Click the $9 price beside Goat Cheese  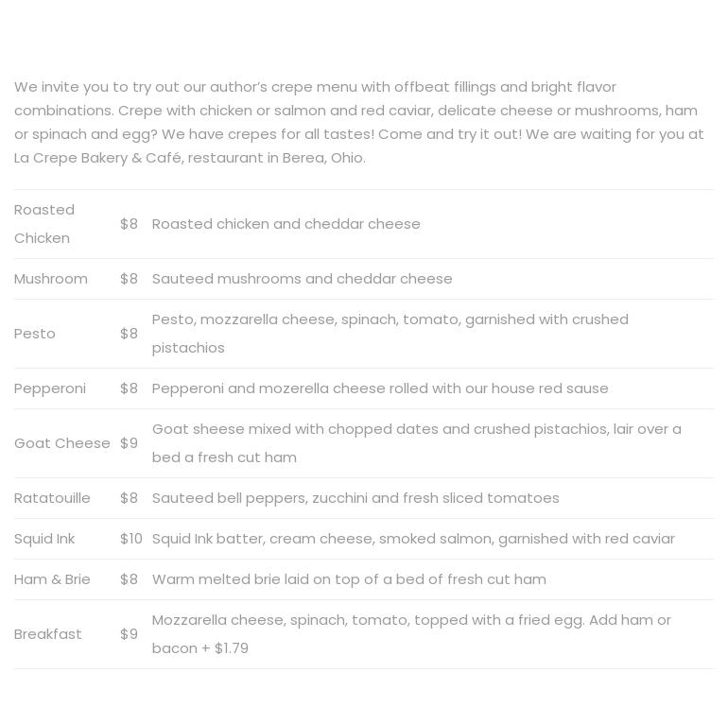point(129,443)
